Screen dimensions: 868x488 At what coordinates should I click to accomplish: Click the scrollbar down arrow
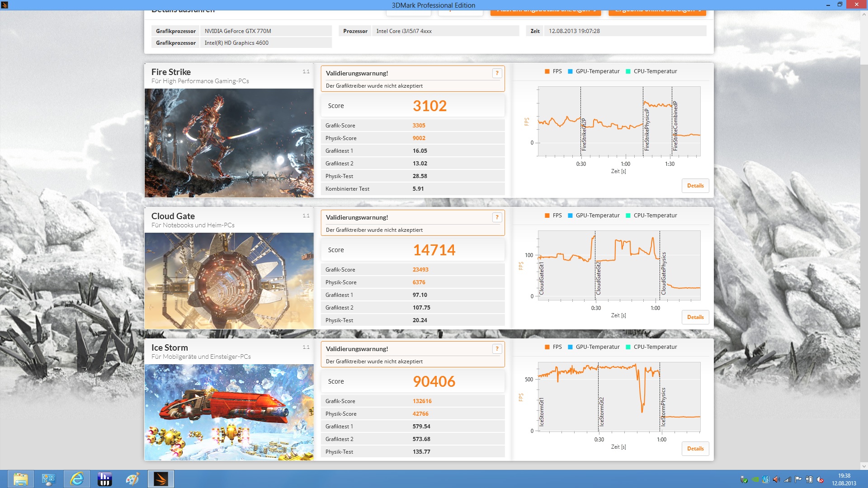click(864, 466)
